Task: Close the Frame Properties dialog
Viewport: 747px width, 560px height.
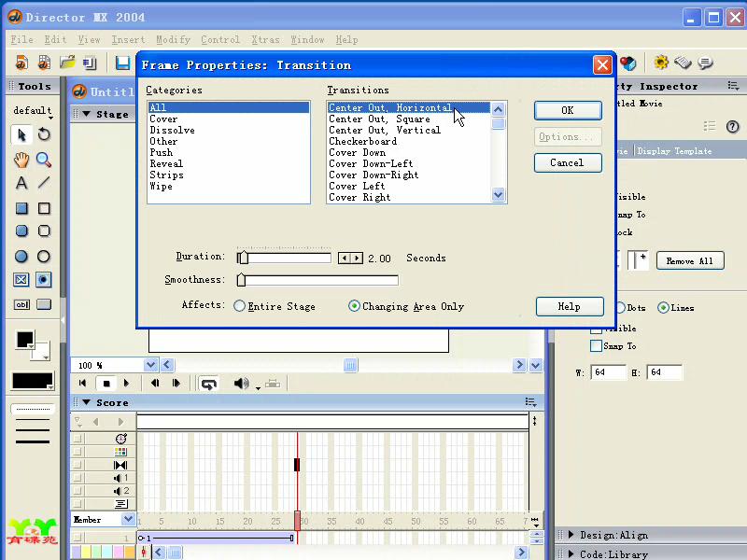Action: [602, 64]
